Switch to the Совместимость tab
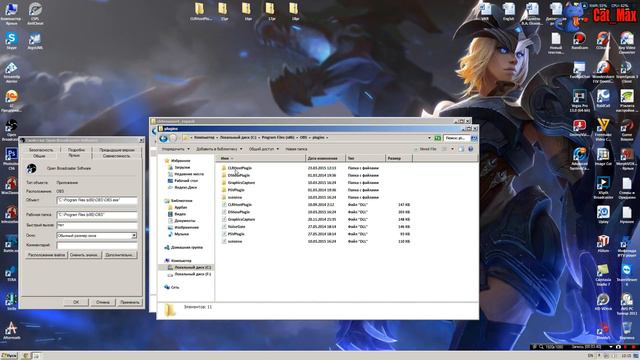The height and width of the screenshot is (360, 640). [116, 156]
